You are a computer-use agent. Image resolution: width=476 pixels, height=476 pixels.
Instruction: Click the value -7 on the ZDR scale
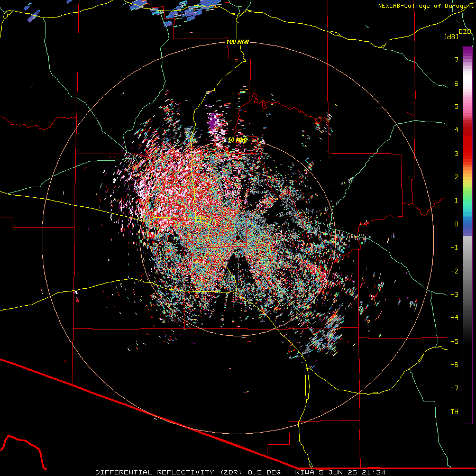click(454, 388)
